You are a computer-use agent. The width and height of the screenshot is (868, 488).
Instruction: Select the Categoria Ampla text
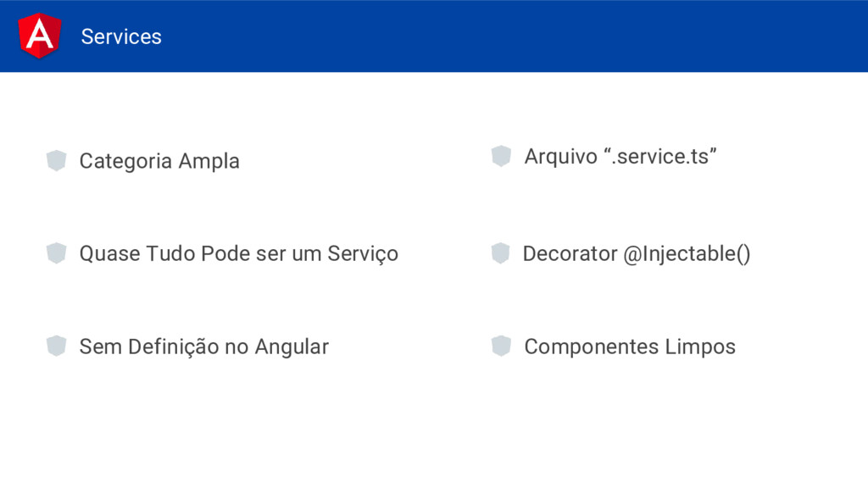click(159, 161)
